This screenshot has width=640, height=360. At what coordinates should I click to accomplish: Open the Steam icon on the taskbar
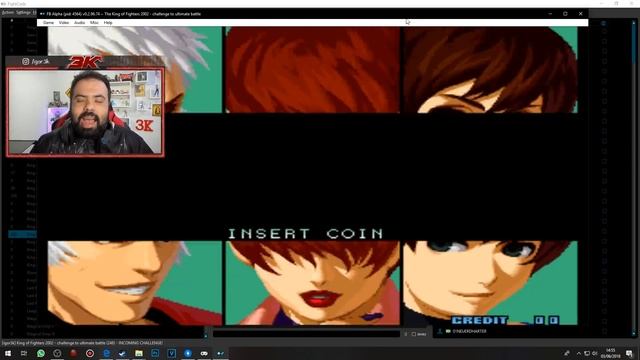click(122, 353)
